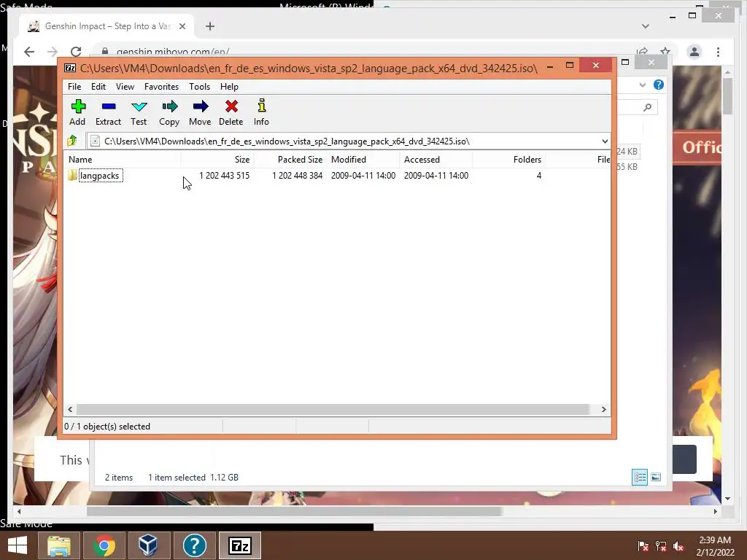This screenshot has height=560, width=747.
Task: Open the View menu
Action: click(125, 87)
